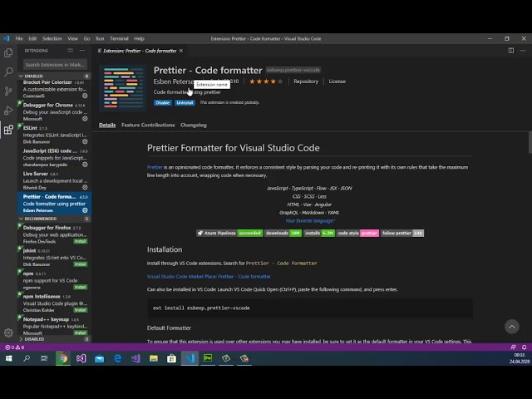Open Google Chrome from taskbar

(63, 358)
